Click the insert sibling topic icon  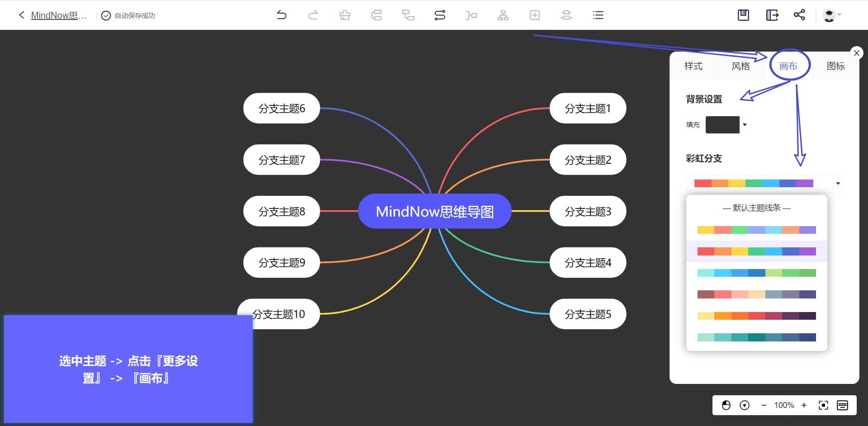coord(377,15)
